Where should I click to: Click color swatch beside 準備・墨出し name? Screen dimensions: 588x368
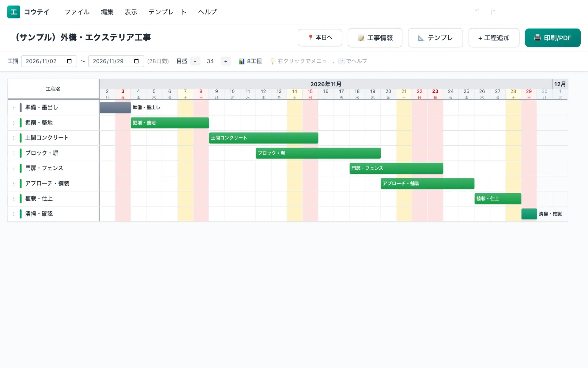(21, 108)
